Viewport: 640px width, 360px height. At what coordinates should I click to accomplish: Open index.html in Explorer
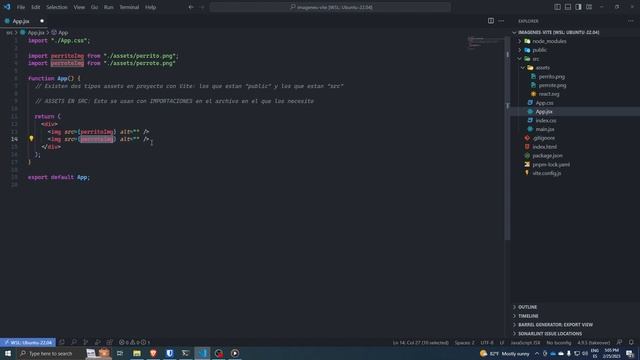pyautogui.click(x=544, y=147)
